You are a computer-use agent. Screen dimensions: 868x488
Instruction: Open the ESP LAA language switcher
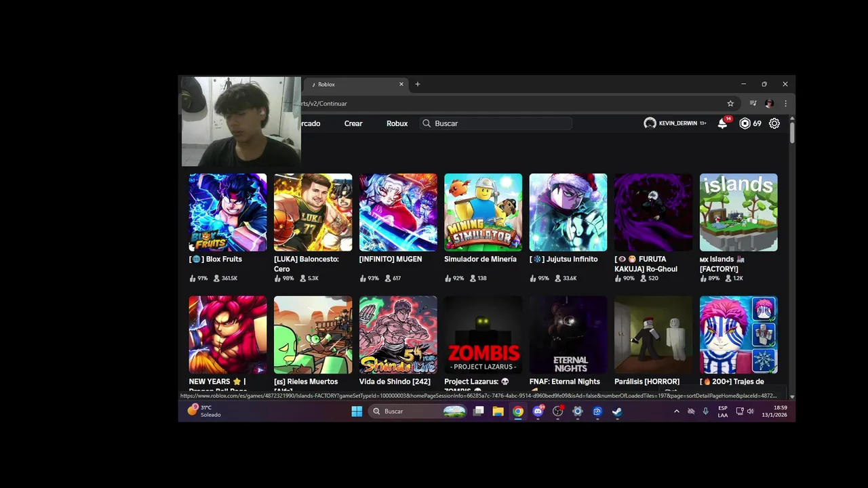[x=723, y=411]
